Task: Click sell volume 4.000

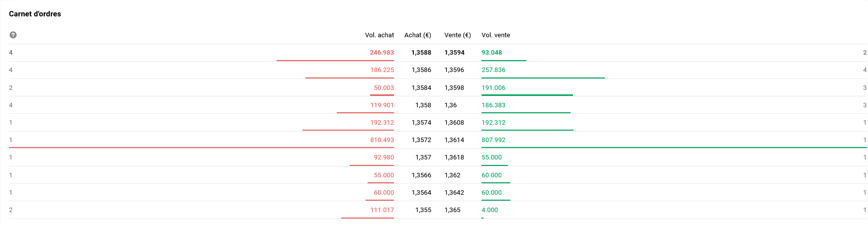Action: click(x=489, y=210)
